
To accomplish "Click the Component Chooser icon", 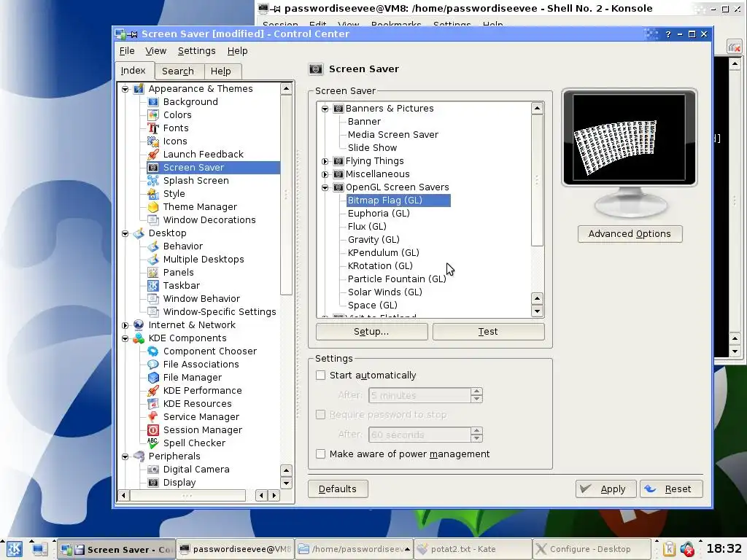I will (x=153, y=351).
